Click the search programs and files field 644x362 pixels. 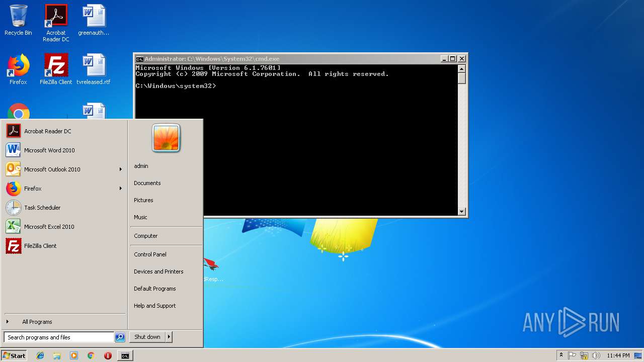click(x=59, y=337)
